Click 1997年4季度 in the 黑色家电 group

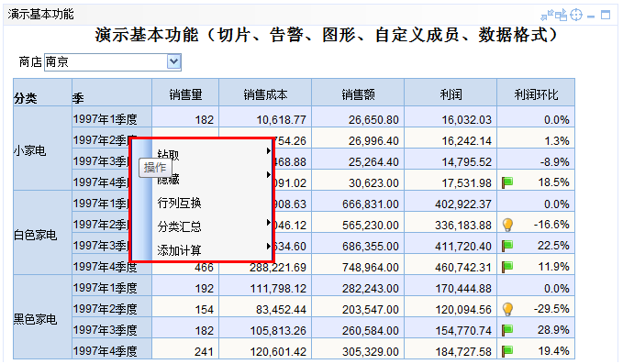pos(106,351)
